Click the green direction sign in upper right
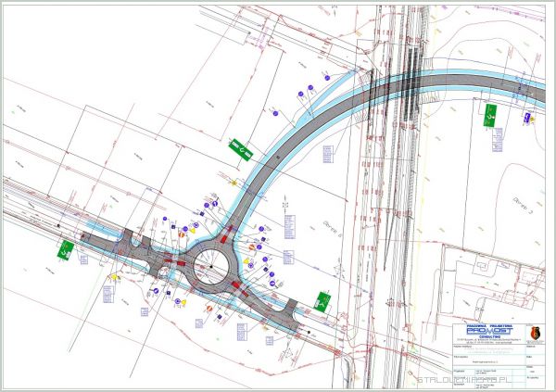 490,113
